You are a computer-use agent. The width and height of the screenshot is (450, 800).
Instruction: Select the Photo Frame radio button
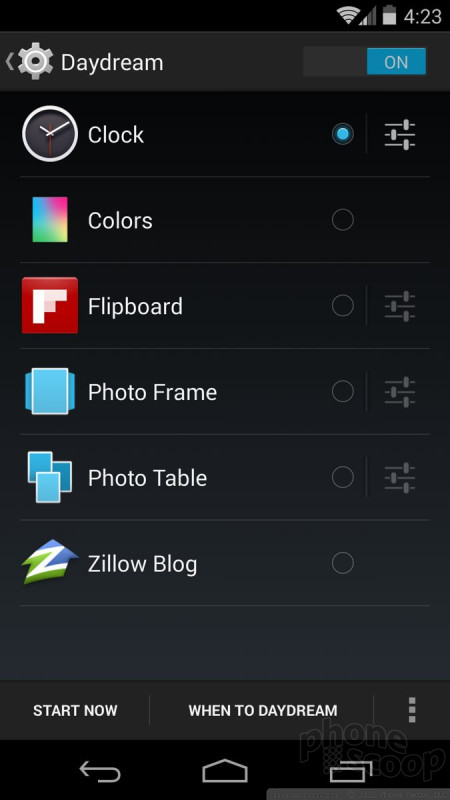(342, 392)
